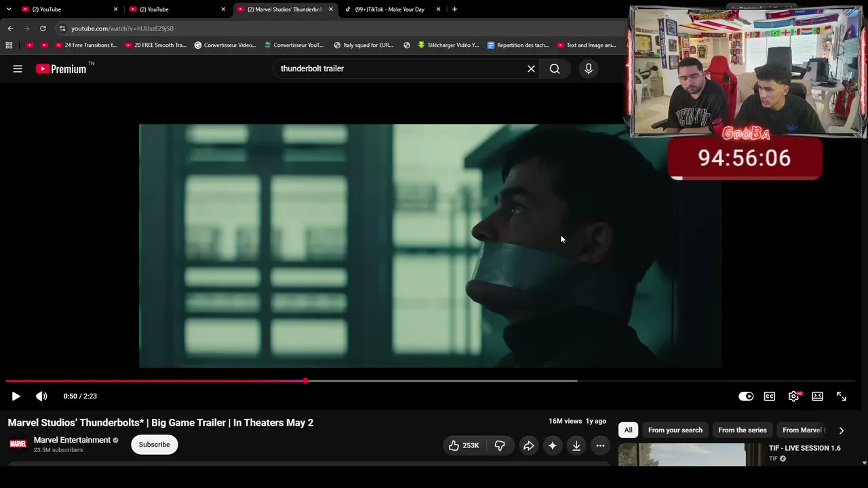Open the Convertisseur YouT... bookmark
This screenshot has height=488, width=868.
294,45
